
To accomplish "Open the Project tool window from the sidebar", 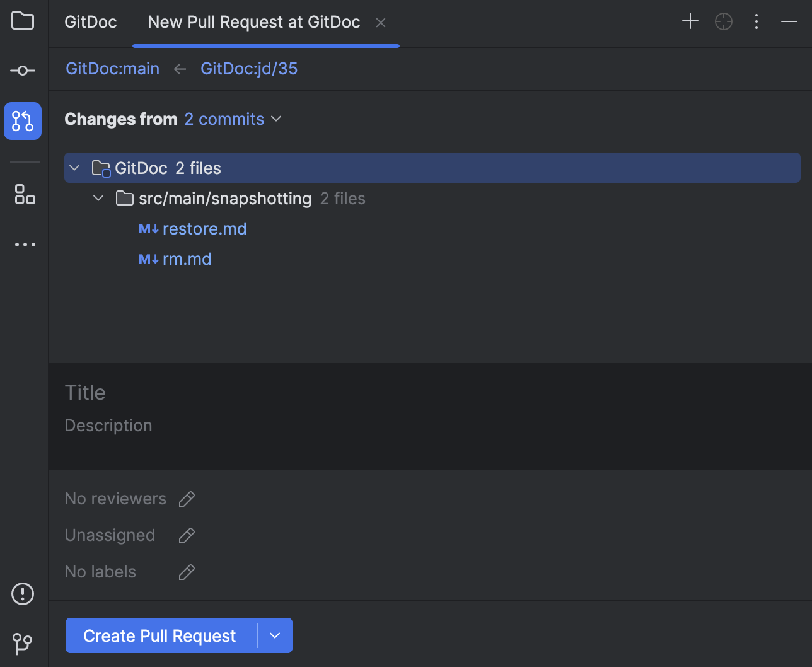I will pos(23,21).
